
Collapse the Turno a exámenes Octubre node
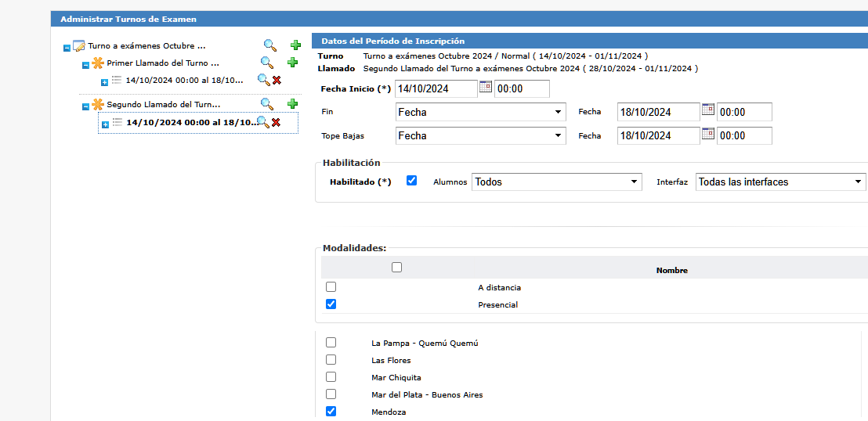click(x=67, y=49)
